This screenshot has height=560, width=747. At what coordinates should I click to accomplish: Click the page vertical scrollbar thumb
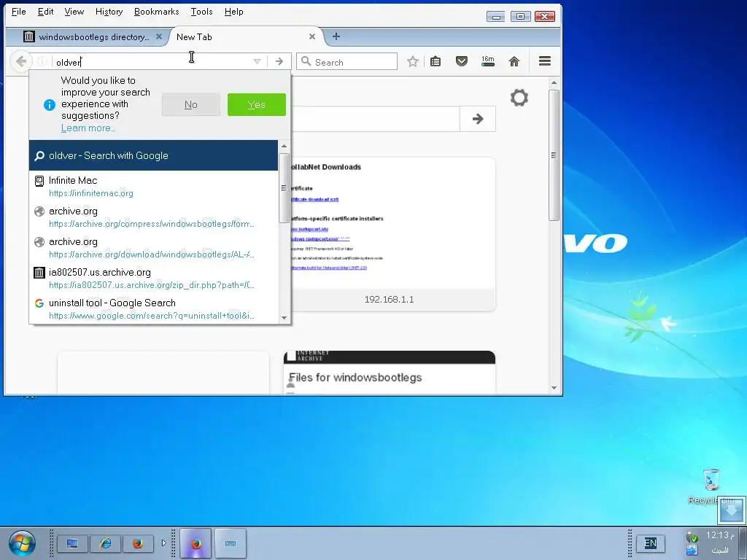[x=554, y=155]
